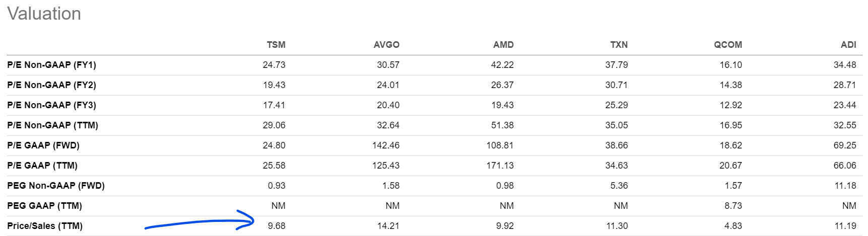The width and height of the screenshot is (868, 236).
Task: Select the ADI ticker header
Action: pos(848,45)
